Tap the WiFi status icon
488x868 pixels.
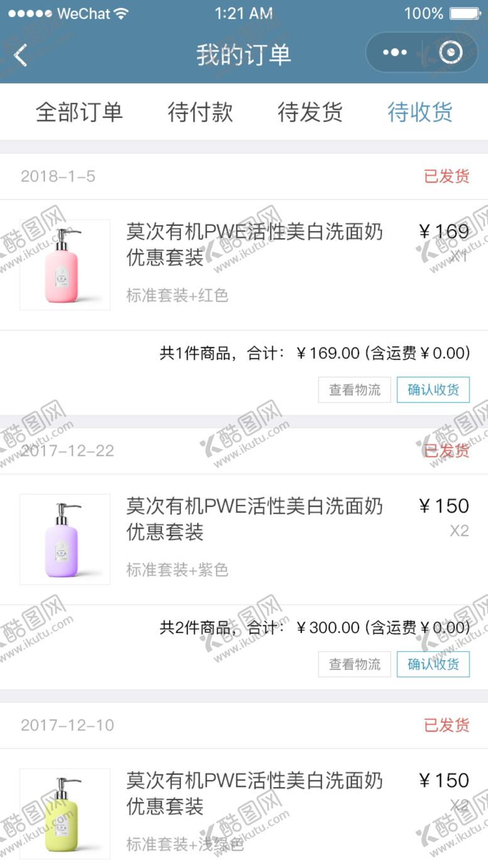click(121, 13)
